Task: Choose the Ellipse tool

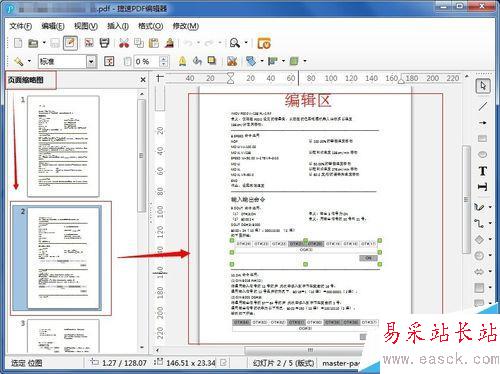Action: (x=483, y=154)
